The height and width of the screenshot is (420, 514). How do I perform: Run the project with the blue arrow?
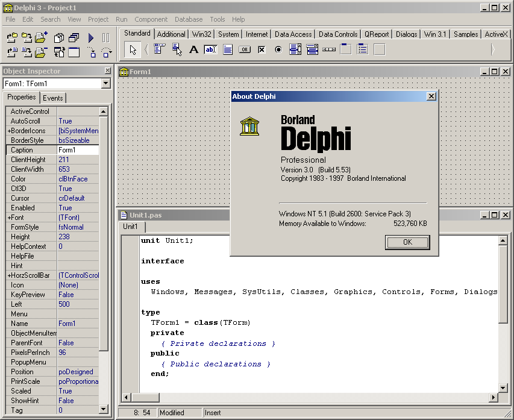(x=91, y=38)
